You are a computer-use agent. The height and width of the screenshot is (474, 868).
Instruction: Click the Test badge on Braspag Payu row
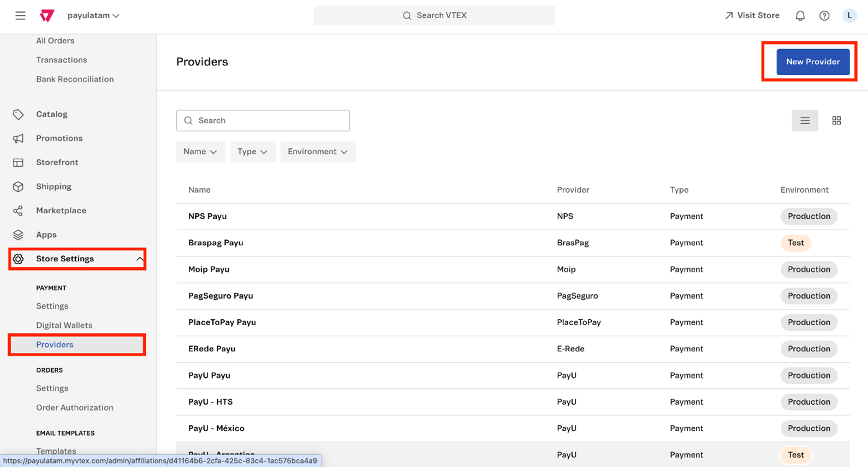[x=795, y=243]
